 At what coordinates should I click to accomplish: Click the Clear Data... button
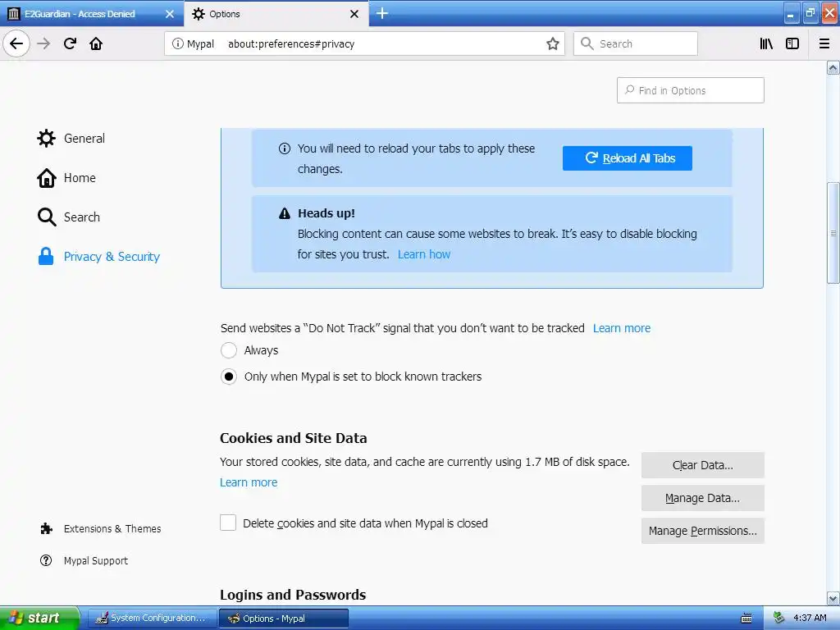pos(703,465)
